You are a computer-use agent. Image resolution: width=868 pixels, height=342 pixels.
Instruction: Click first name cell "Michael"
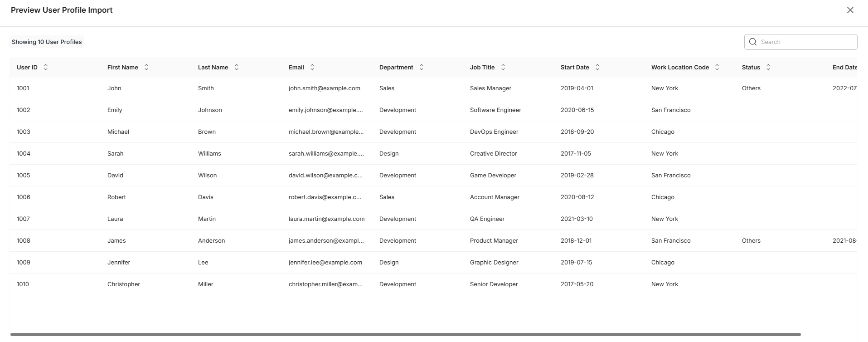pos(118,132)
